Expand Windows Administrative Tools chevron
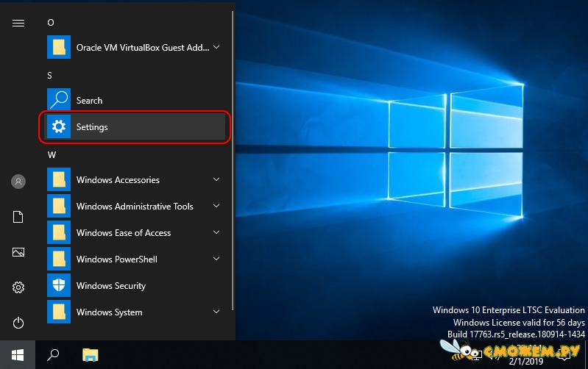The width and height of the screenshot is (588, 369). (216, 206)
